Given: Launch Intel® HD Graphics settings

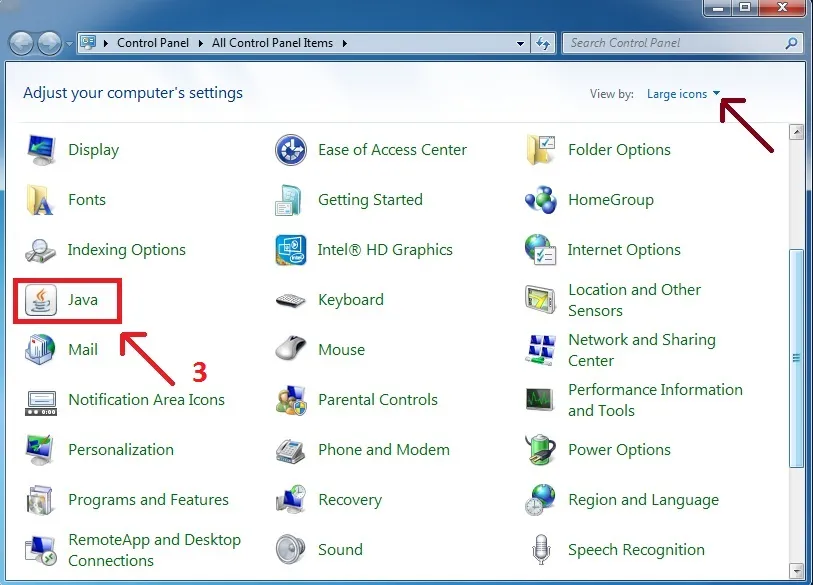Looking at the screenshot, I should pos(387,250).
